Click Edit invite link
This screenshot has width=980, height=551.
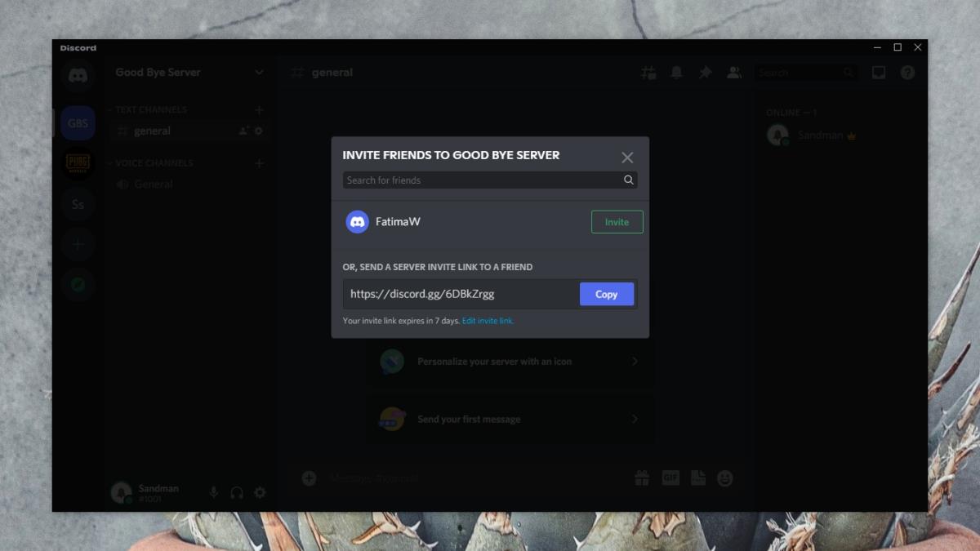(486, 321)
